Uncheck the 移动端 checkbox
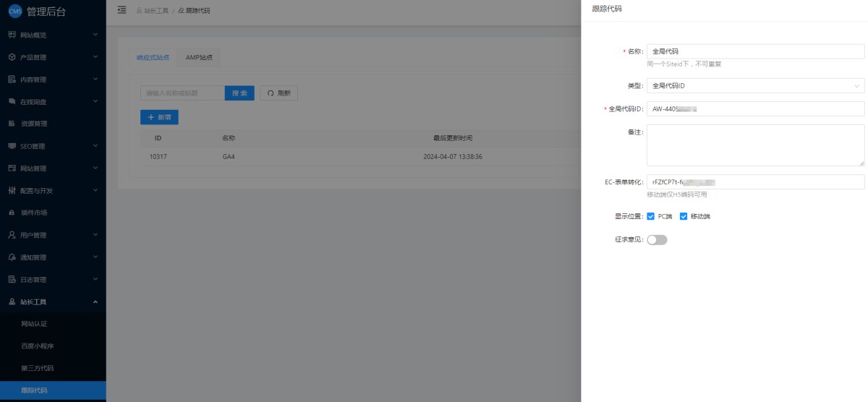868x402 pixels. click(x=684, y=216)
